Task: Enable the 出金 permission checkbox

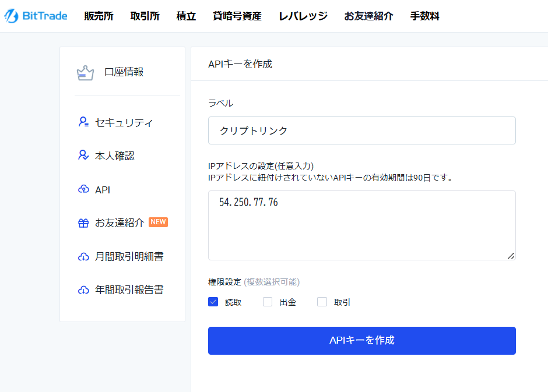Action: click(x=268, y=302)
